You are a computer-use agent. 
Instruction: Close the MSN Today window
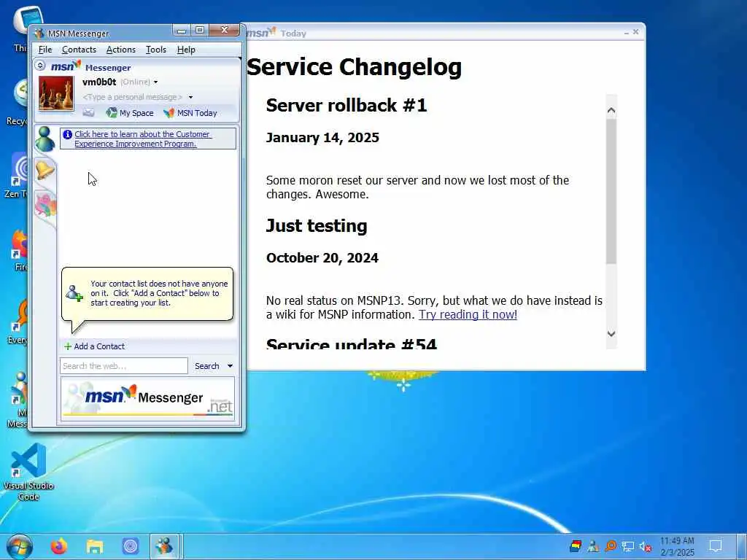point(635,32)
